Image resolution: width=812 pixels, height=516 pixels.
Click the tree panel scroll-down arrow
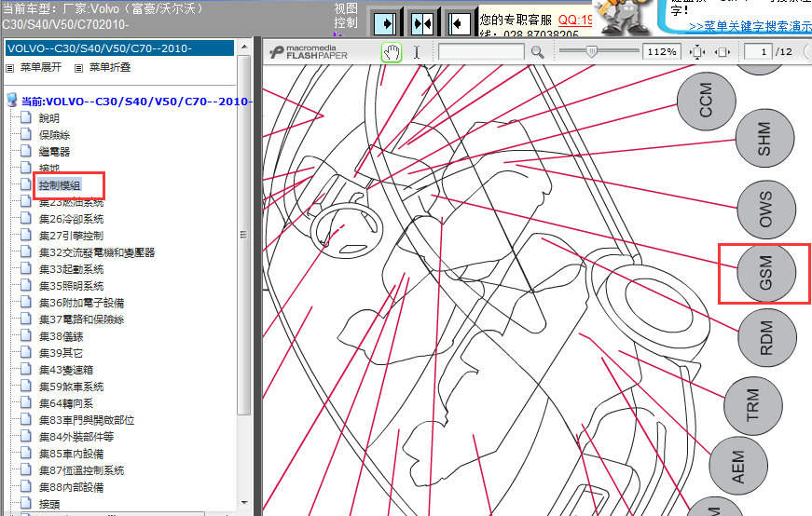[244, 503]
